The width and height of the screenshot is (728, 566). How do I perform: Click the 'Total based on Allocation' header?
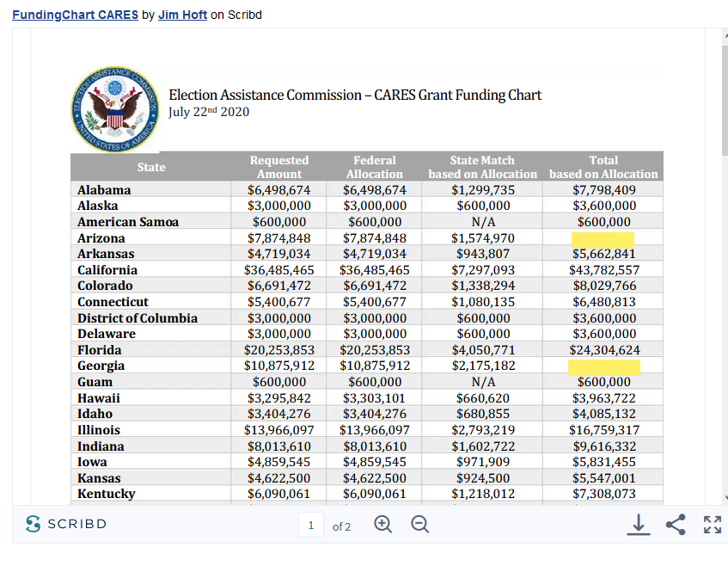coord(603,167)
